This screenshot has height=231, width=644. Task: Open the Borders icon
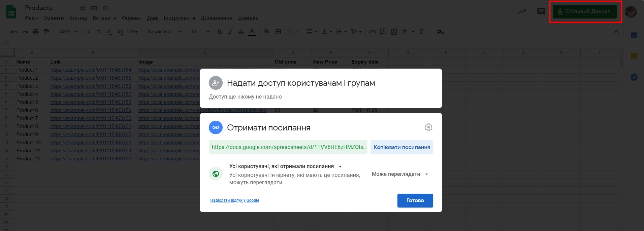pos(278,32)
